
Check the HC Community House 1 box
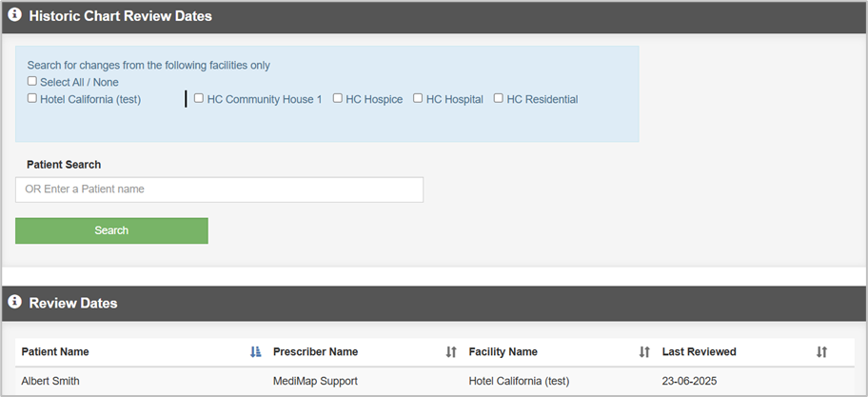199,98
